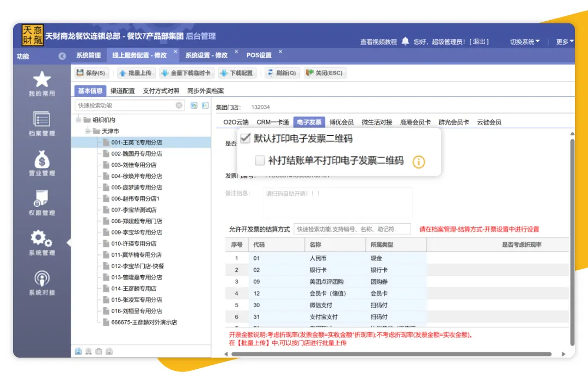The height and width of the screenshot is (379, 588).
Task: Click 保存(S) toolbar button
Action: (91, 73)
